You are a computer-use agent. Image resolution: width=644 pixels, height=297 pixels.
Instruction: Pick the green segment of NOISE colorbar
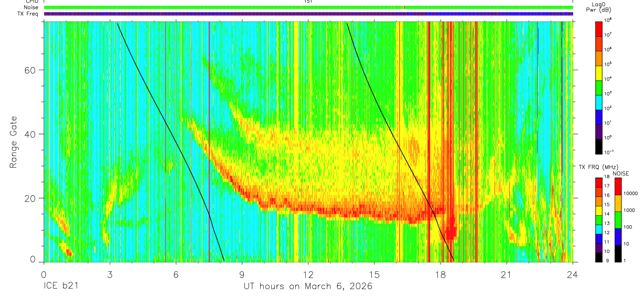click(618, 219)
